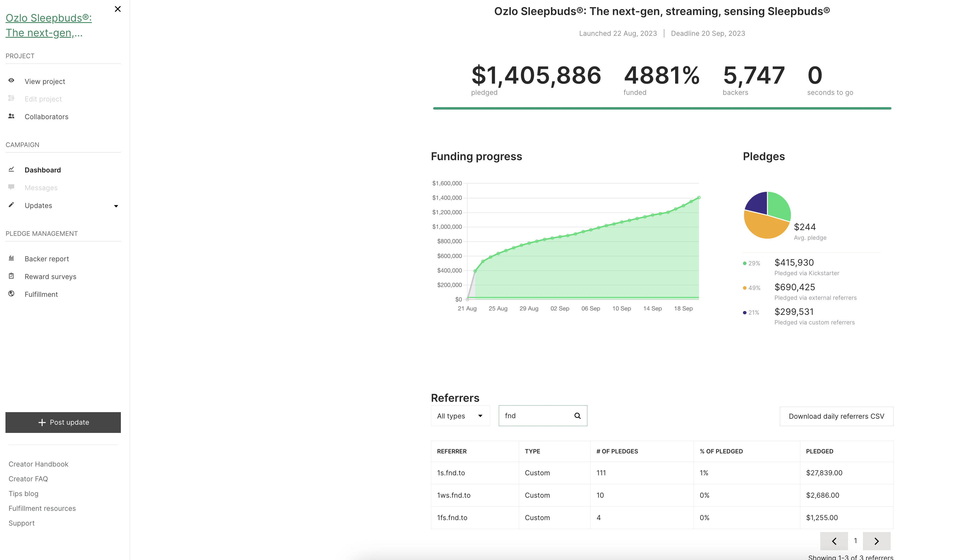The image size is (968, 560).
Task: Click the green 29% legend dot
Action: (x=744, y=263)
